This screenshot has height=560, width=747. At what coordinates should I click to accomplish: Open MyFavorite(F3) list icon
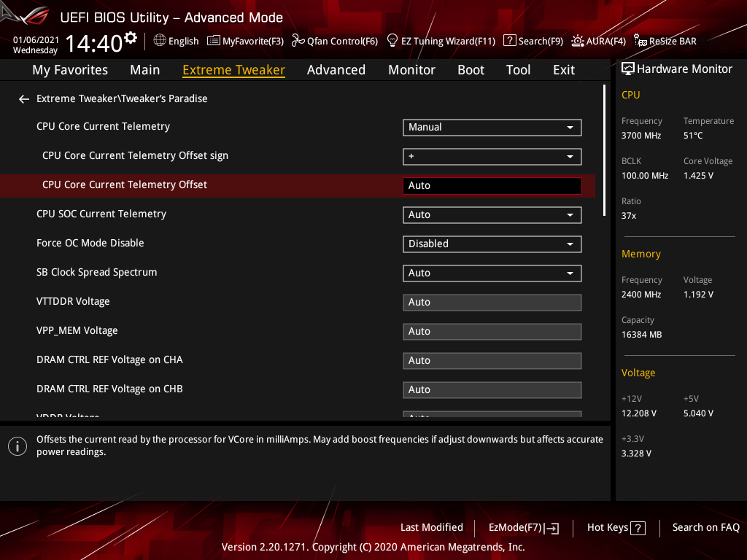214,41
